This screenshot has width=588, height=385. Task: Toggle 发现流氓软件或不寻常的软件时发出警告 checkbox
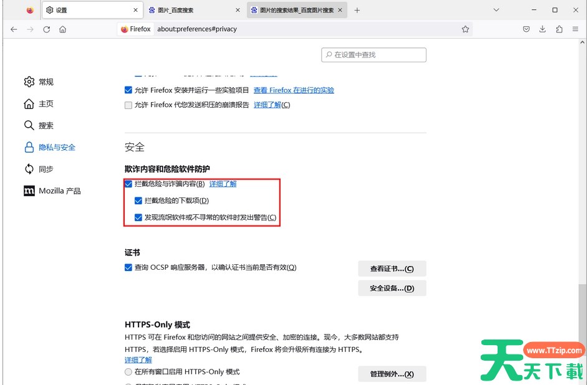tap(138, 217)
